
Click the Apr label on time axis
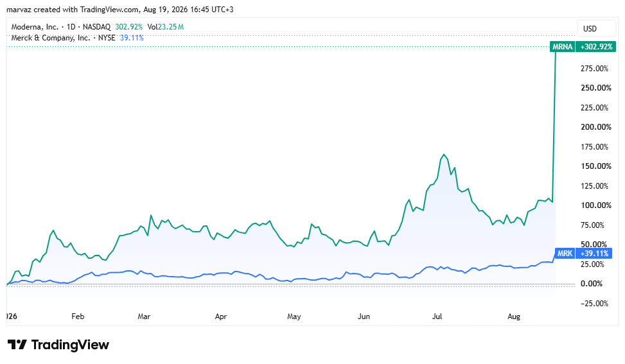click(x=220, y=316)
